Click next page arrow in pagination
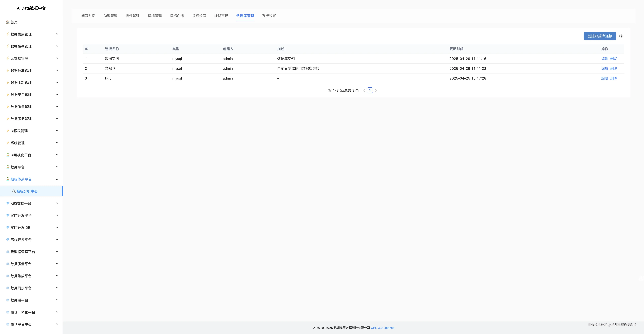Viewport: 644px width, 334px height. (376, 90)
